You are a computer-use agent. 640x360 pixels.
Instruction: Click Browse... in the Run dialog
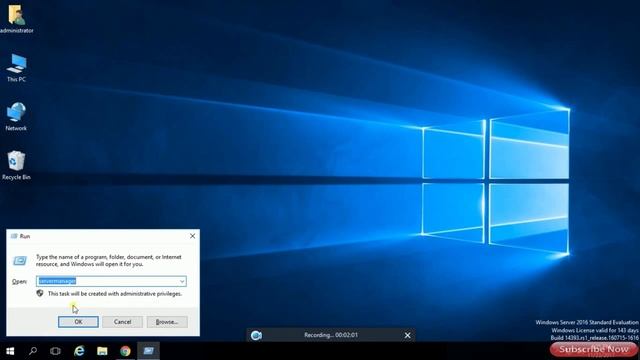[x=167, y=322]
